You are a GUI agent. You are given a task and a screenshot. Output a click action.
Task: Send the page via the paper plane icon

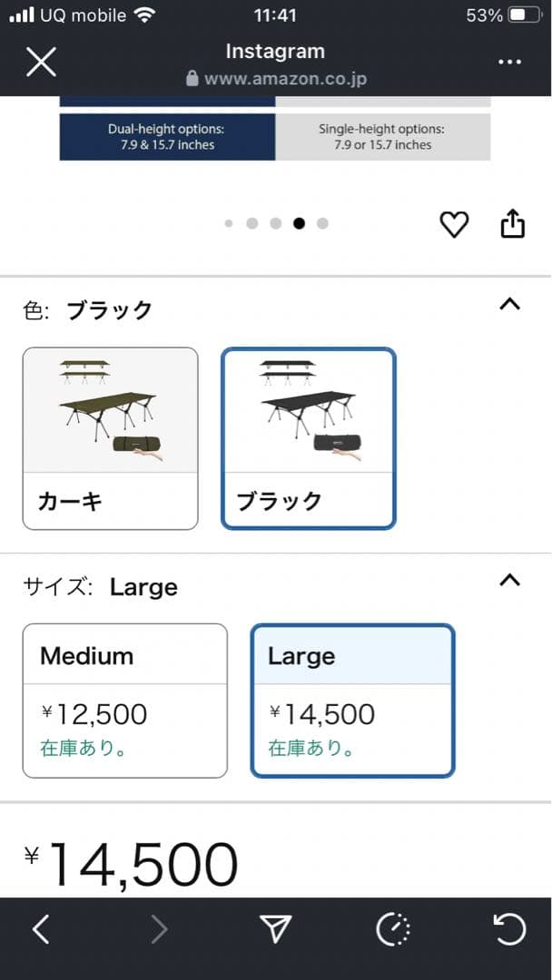click(x=275, y=929)
